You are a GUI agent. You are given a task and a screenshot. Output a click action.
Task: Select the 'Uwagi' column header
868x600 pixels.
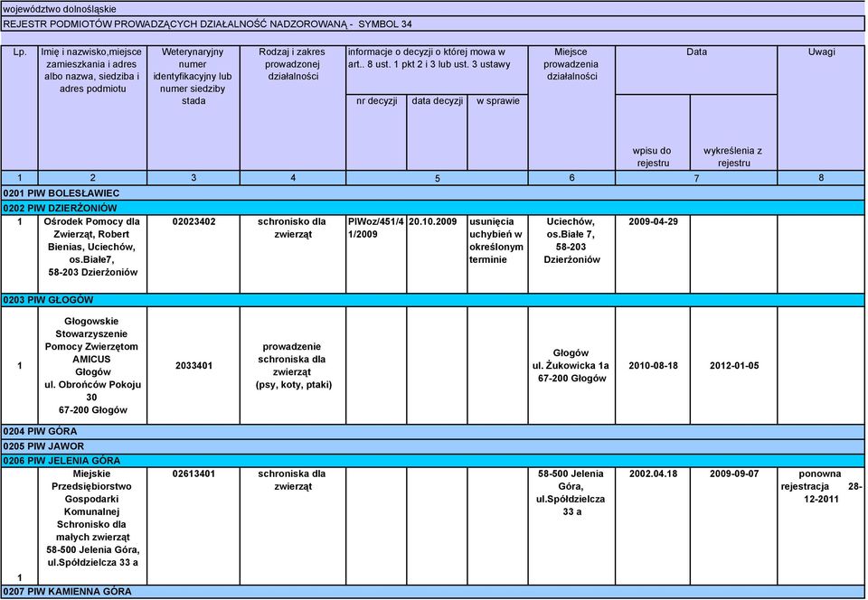click(821, 108)
